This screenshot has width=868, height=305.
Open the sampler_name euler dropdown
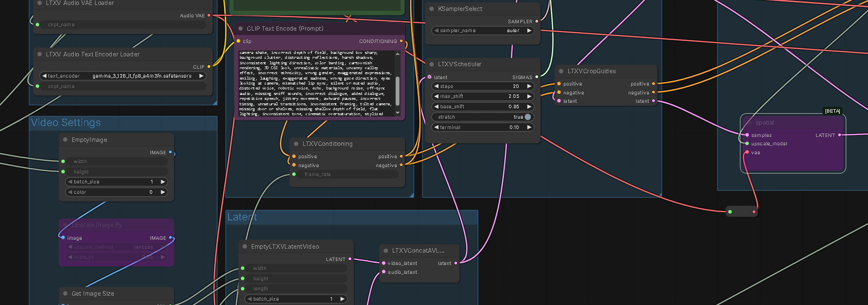point(482,31)
